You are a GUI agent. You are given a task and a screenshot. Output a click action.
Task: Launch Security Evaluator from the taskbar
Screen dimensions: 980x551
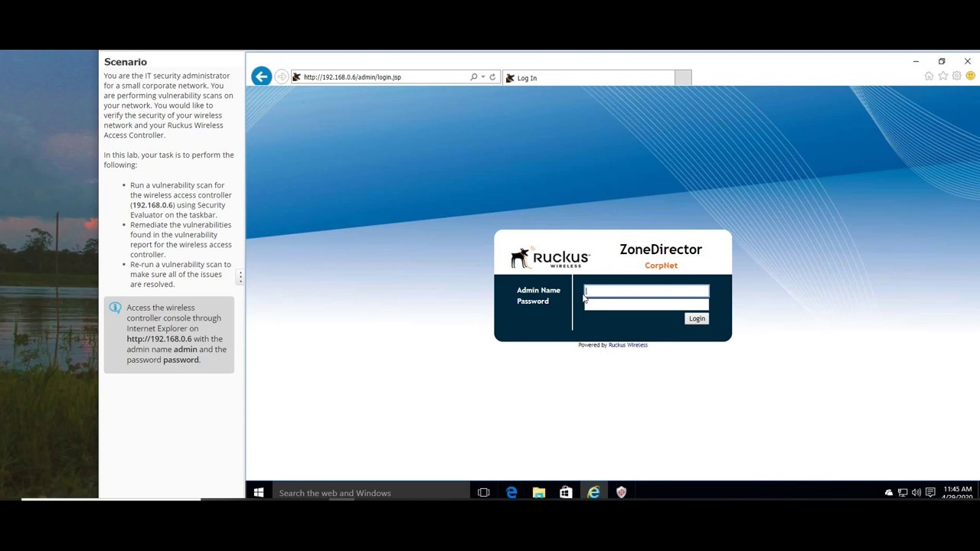(x=621, y=493)
